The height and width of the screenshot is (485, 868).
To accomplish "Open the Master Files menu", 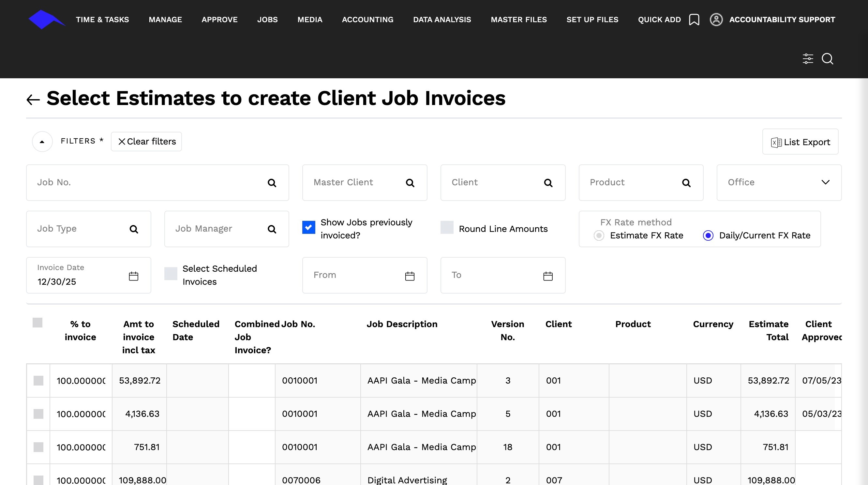I will (518, 20).
